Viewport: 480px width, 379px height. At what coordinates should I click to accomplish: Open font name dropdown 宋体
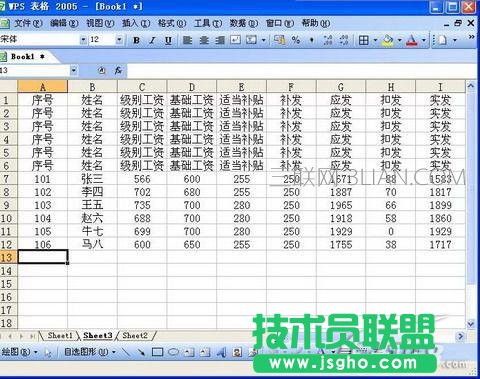tap(83, 40)
